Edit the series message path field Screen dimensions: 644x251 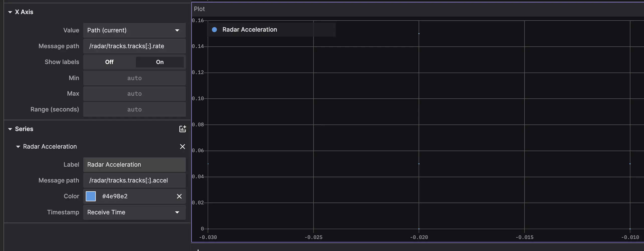pyautogui.click(x=134, y=180)
